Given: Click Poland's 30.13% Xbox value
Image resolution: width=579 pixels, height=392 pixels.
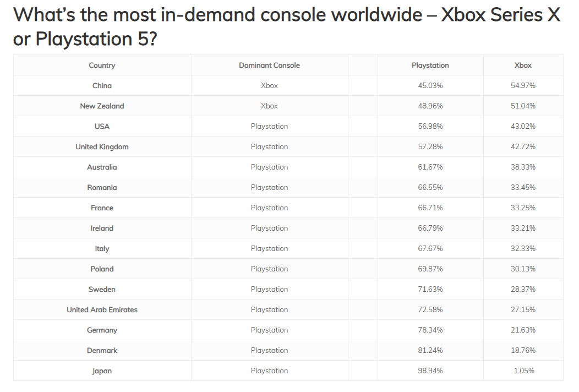Looking at the screenshot, I should pos(523,269).
